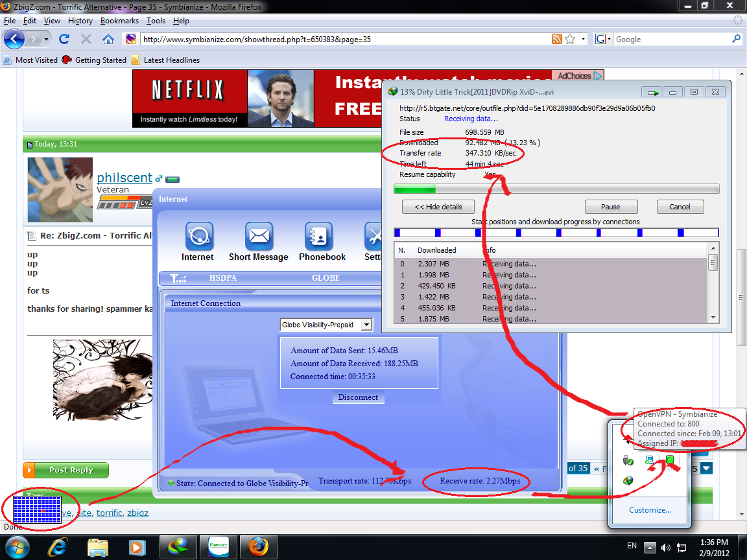Screen dimensions: 747x560
Task: Open the Edit menu
Action: pos(30,21)
